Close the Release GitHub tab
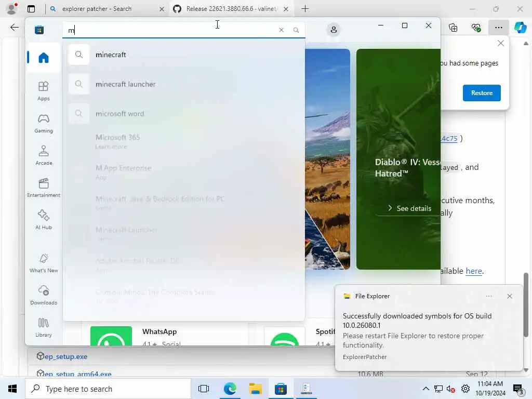 (286, 9)
